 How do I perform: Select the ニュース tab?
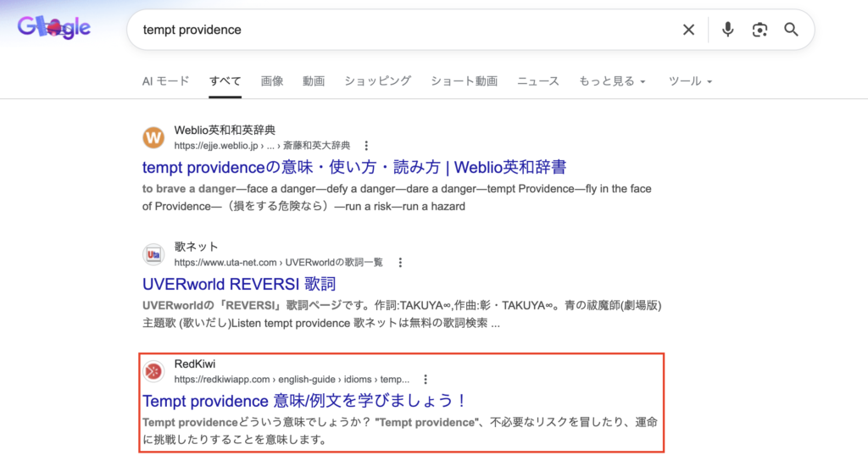[x=538, y=81]
